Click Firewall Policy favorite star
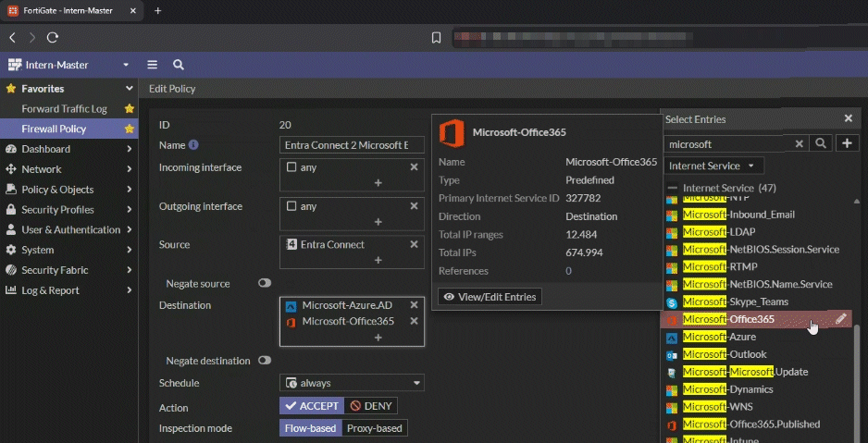Viewport: 868px width, 443px height. (129, 129)
